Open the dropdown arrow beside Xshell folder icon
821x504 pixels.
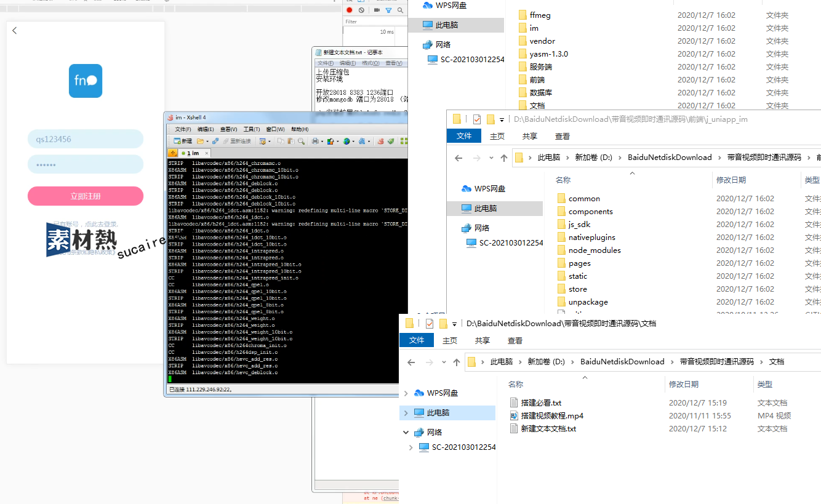[x=207, y=141]
